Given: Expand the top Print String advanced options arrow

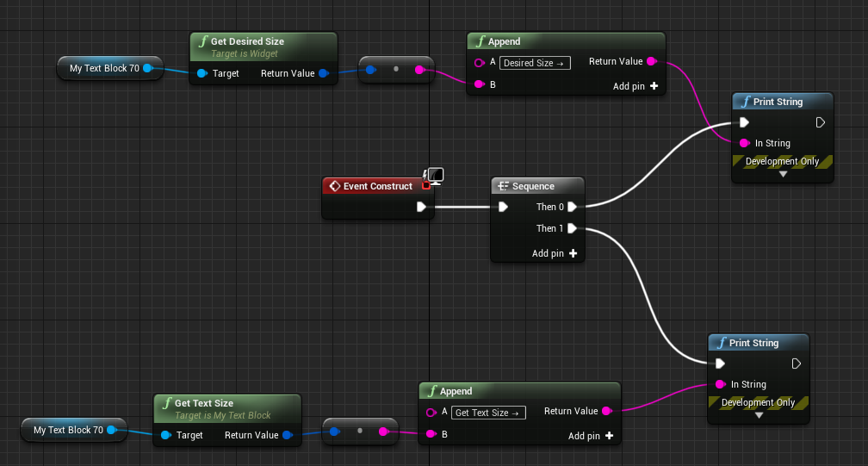Looking at the screenshot, I should click(783, 174).
